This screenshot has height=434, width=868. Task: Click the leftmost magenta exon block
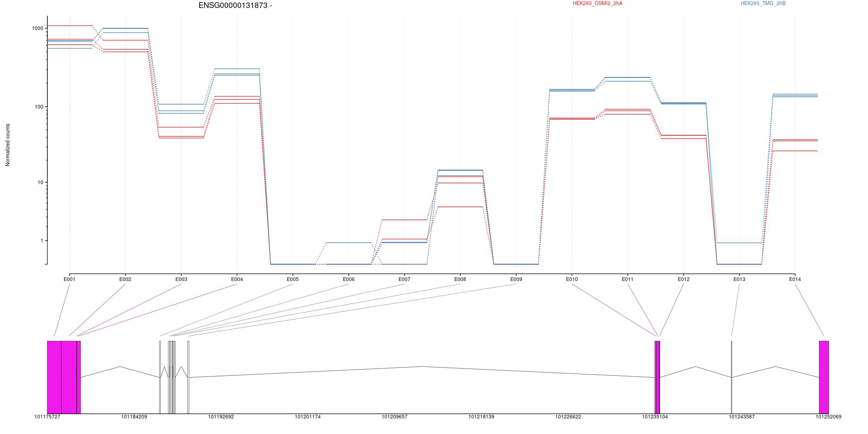coord(54,377)
